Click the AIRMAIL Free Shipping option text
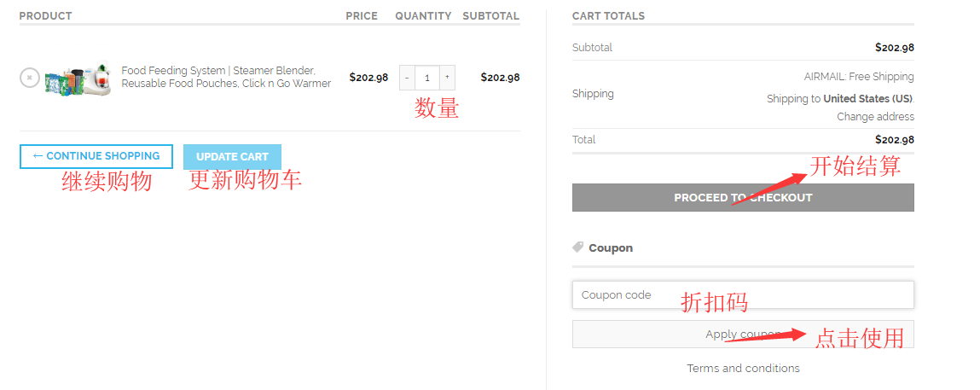The image size is (980, 390). (858, 77)
